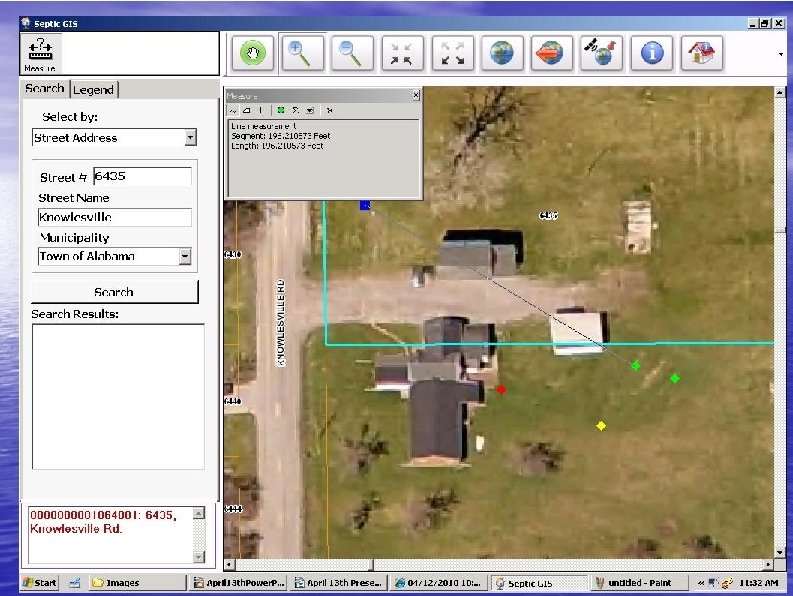Image resolution: width=793 pixels, height=596 pixels.
Task: Click map horizontal scrollbar left arrow
Action: pos(230,564)
